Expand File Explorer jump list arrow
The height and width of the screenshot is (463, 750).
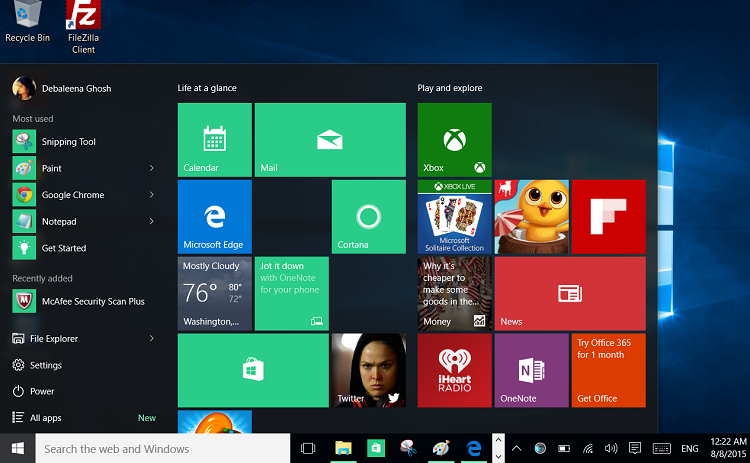152,339
